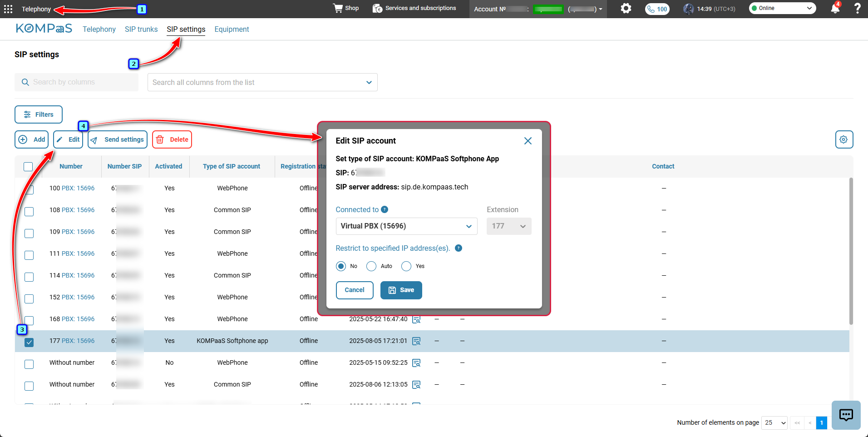The width and height of the screenshot is (868, 437).
Task: Expand Search all columns dropdown
Action: pos(262,82)
